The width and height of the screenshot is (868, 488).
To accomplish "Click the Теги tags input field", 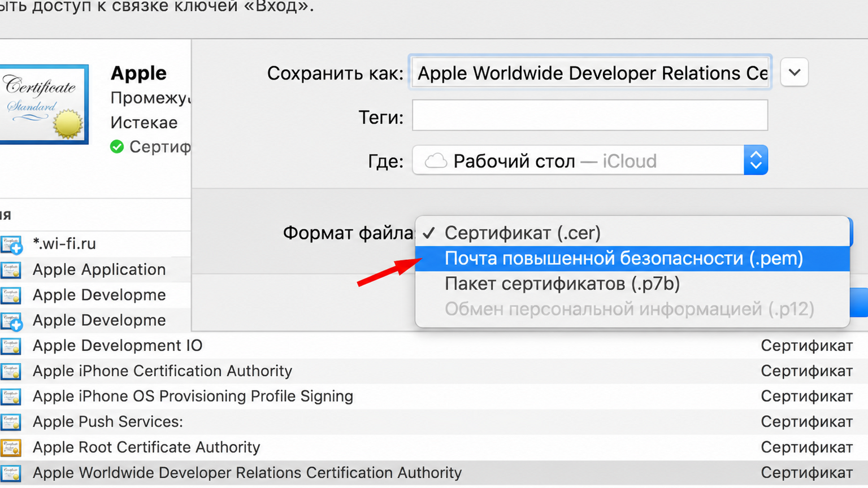I will [590, 116].
